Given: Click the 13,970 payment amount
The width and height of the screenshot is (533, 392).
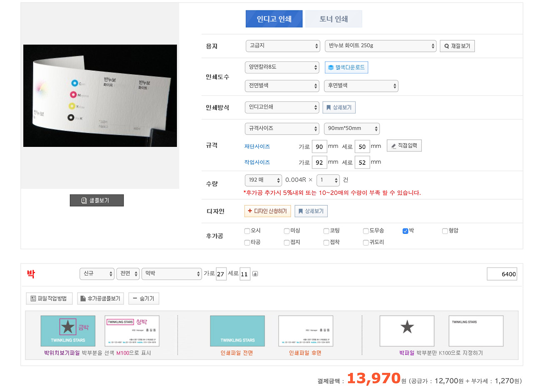Looking at the screenshot, I should pos(374,378).
